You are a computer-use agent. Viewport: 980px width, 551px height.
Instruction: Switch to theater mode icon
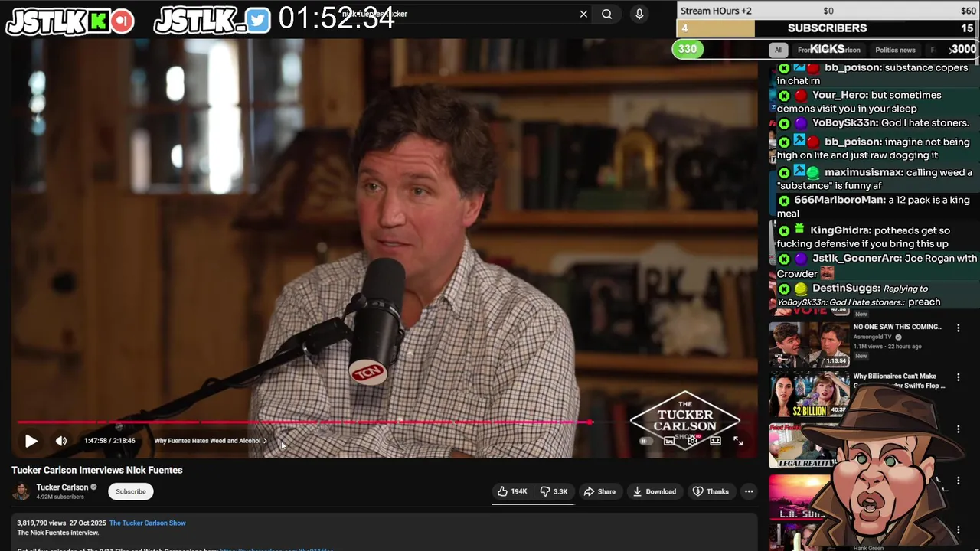pos(715,441)
